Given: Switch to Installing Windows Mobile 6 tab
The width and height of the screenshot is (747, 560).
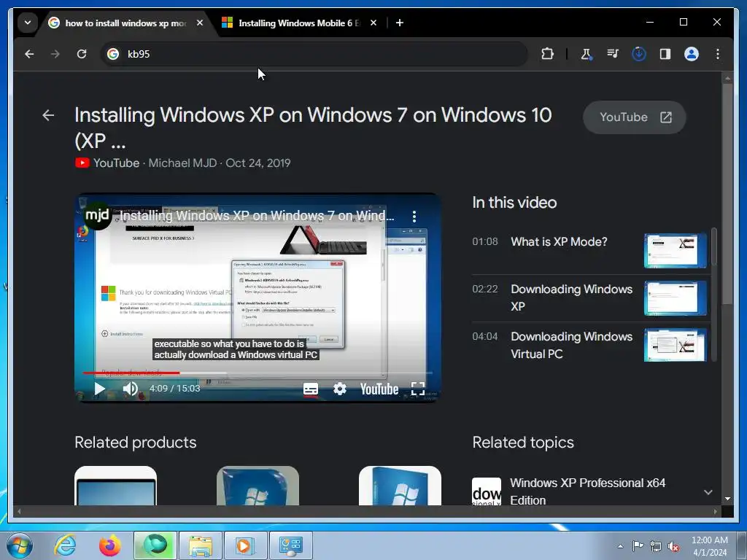Looking at the screenshot, I should pyautogui.click(x=299, y=23).
